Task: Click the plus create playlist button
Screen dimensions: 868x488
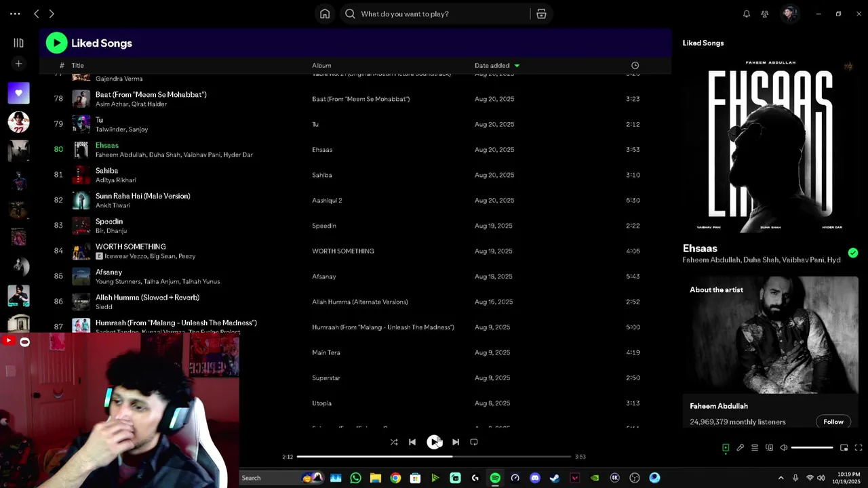Action: tap(18, 64)
